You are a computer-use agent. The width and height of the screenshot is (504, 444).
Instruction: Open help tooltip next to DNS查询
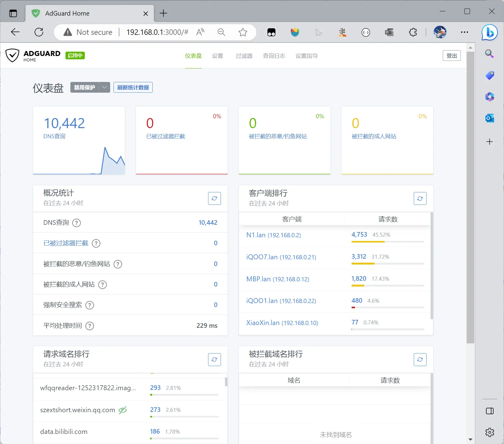(x=77, y=223)
